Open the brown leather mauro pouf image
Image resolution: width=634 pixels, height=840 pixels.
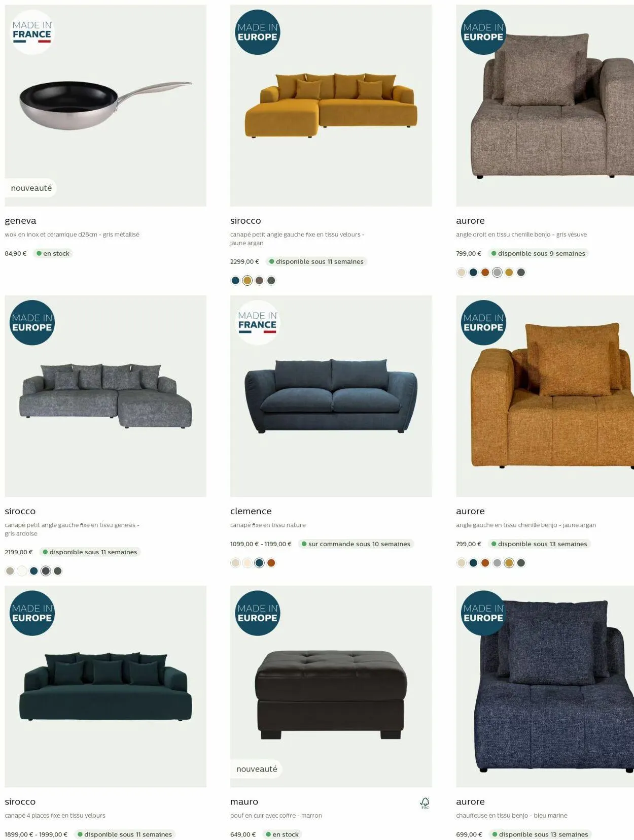[331, 686]
